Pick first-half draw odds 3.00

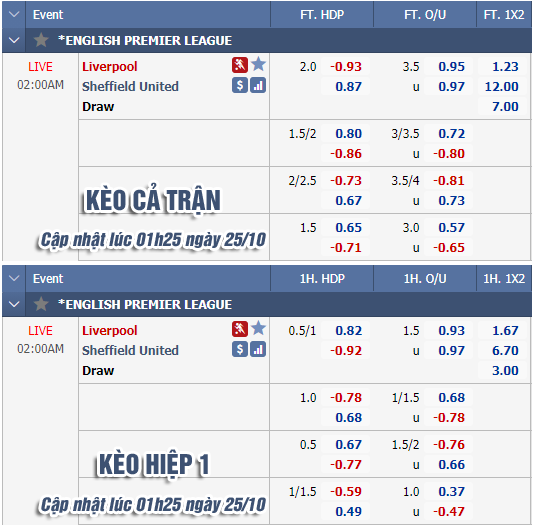pyautogui.click(x=505, y=370)
